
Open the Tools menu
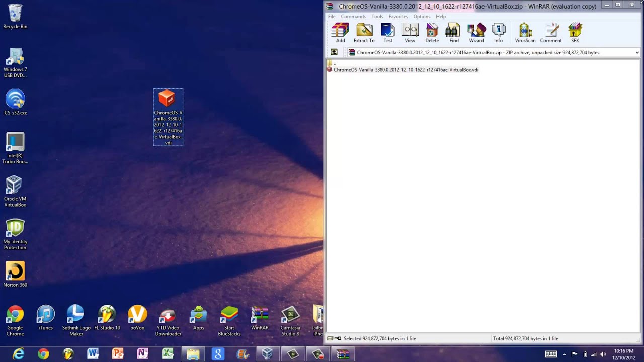click(x=377, y=17)
